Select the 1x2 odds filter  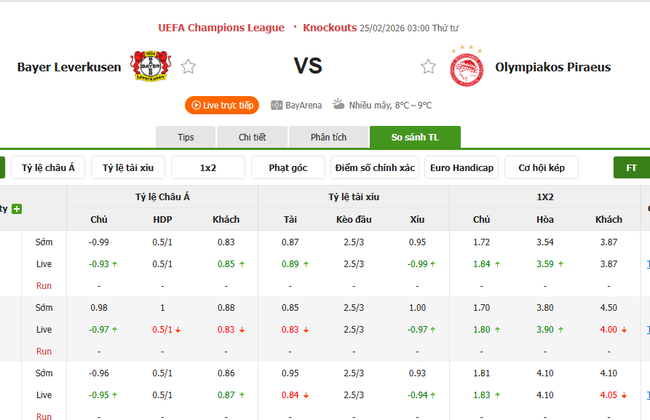tap(208, 168)
